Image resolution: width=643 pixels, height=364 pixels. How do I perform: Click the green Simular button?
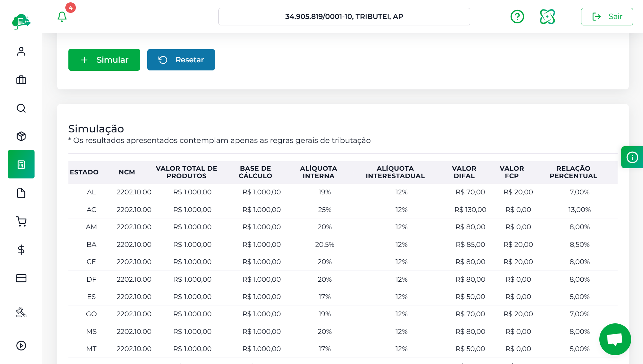(104, 60)
